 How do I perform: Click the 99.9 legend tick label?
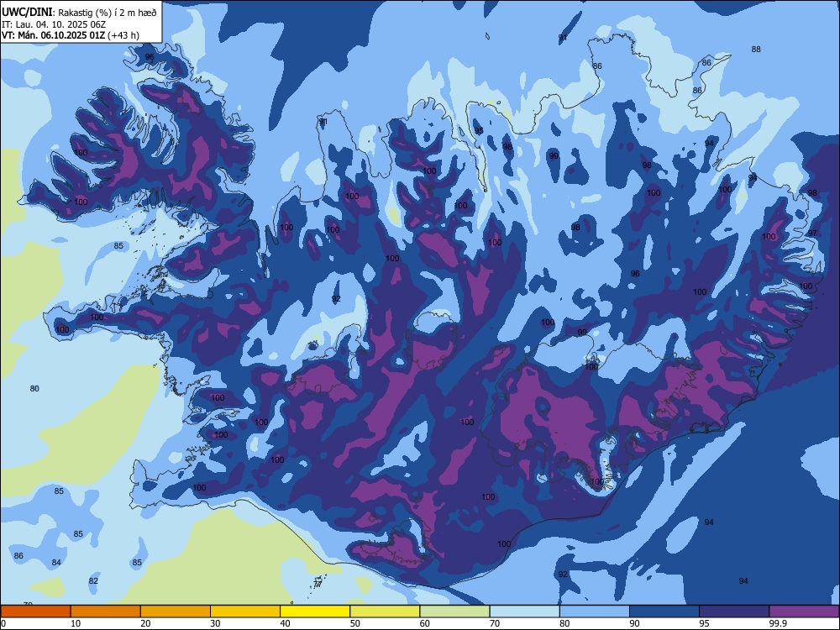pyautogui.click(x=778, y=623)
